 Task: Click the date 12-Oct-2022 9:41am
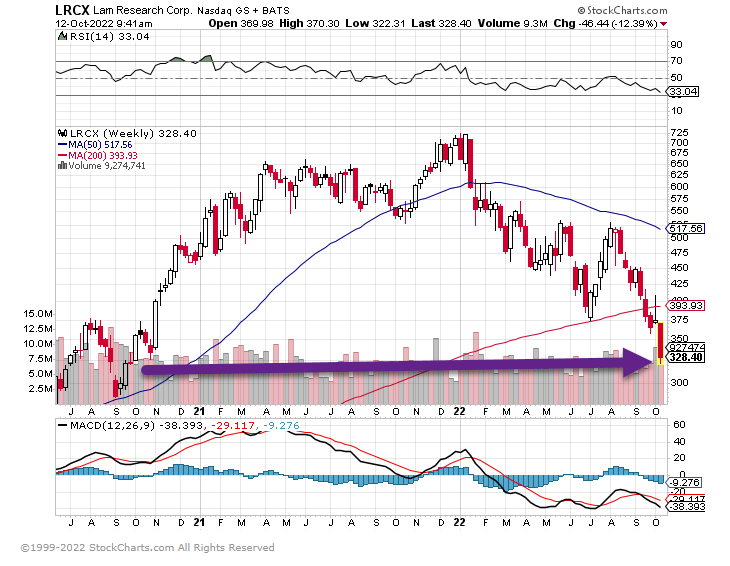pyautogui.click(x=103, y=23)
